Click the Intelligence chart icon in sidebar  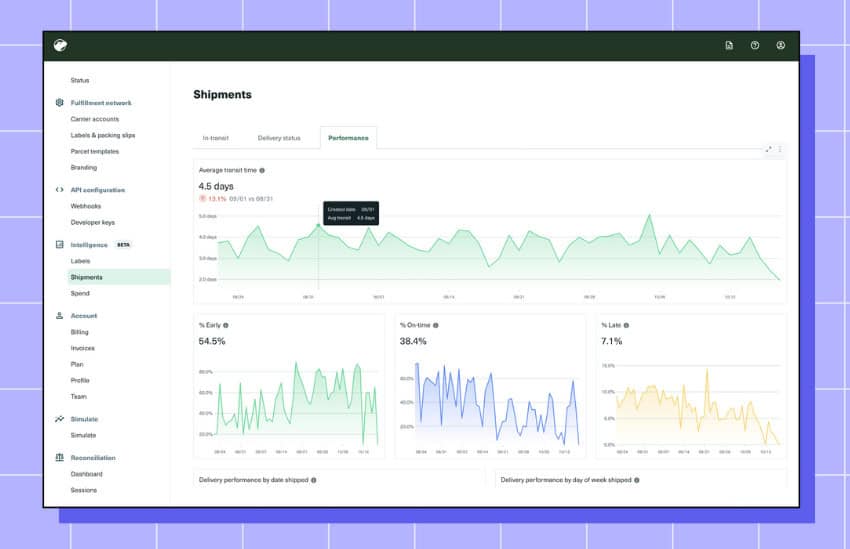pos(60,244)
